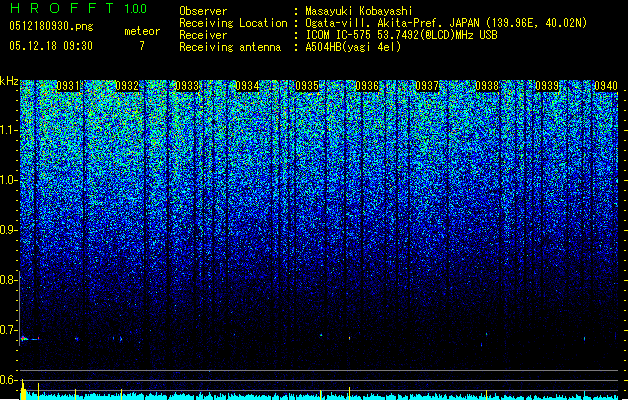Viewport: 629px width, 400px height.
Task: Click the ICOM IC-575 receiver text
Action: (401, 35)
